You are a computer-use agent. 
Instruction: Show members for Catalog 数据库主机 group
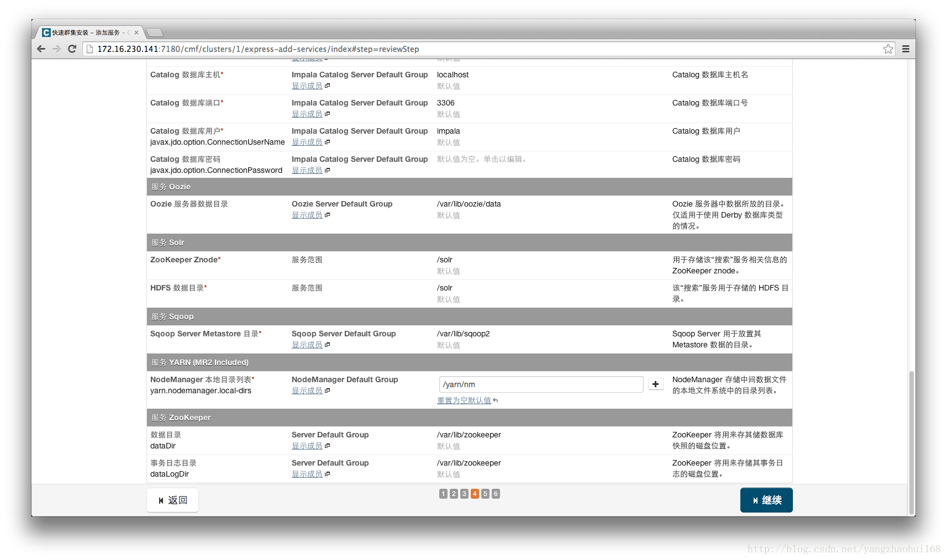(307, 86)
